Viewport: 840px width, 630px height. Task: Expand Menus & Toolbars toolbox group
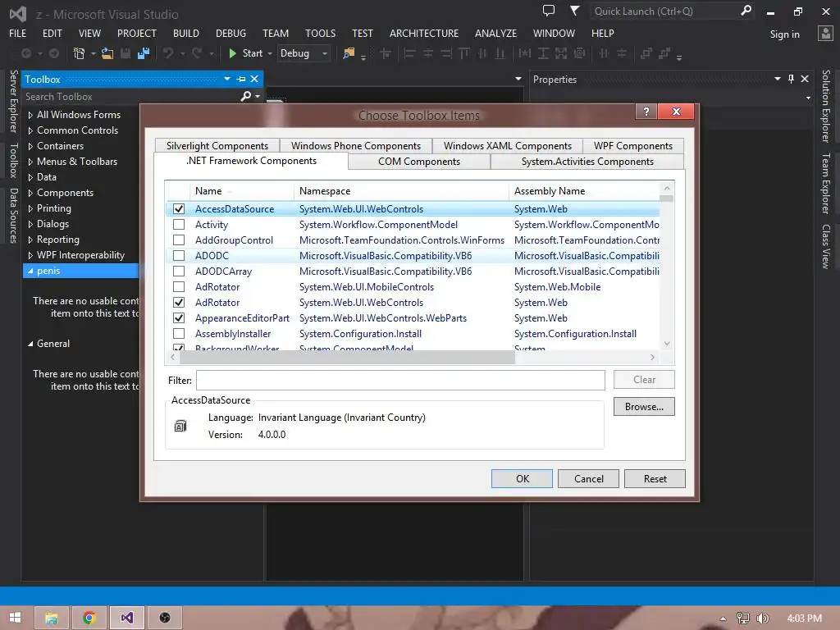(x=30, y=162)
